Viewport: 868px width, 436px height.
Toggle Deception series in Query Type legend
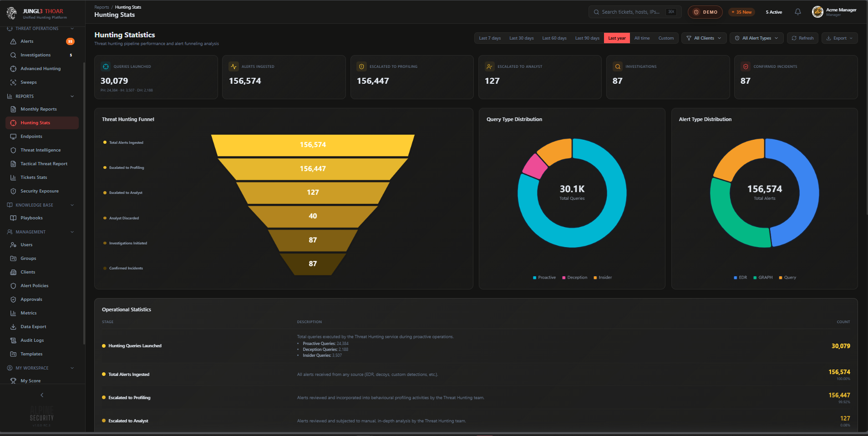coord(574,278)
